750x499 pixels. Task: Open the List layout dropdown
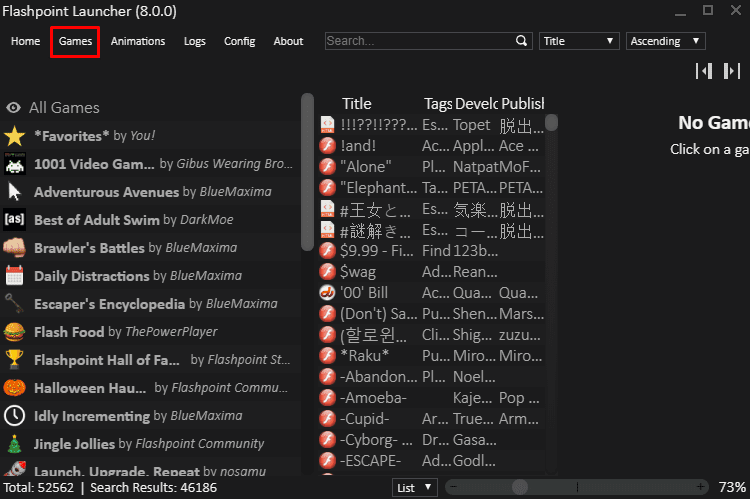(x=414, y=488)
